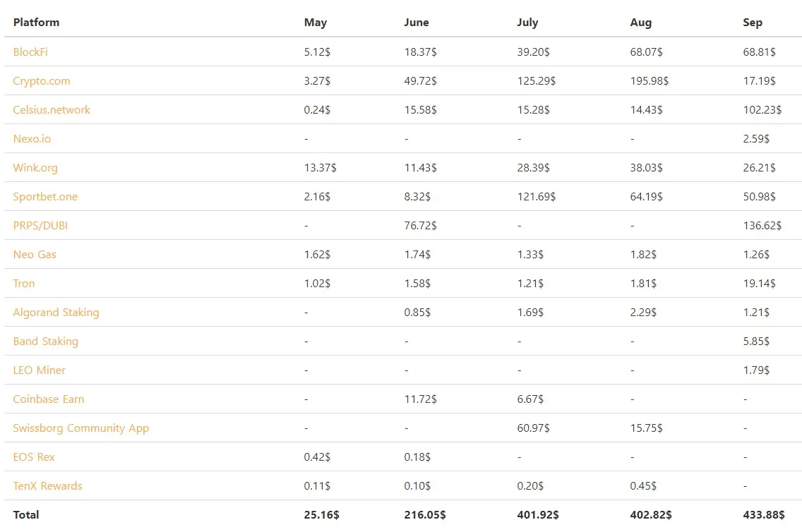
Task: Open the Sportbet.one link
Action: point(45,197)
